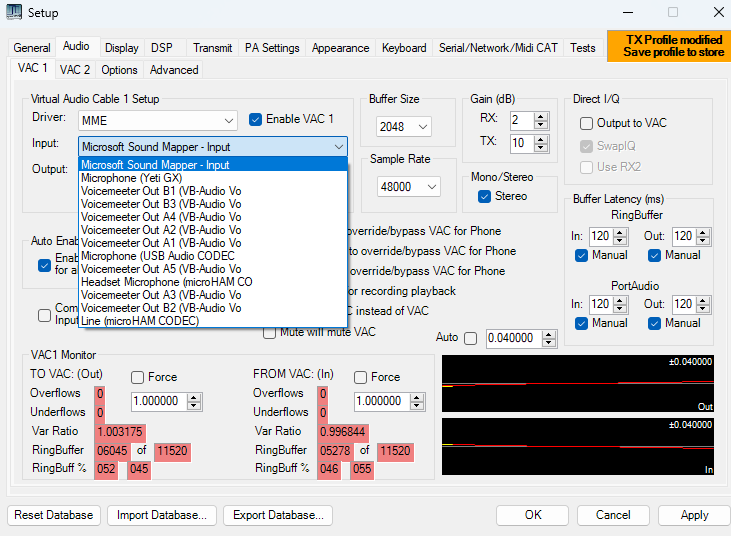Select Voicemeeter Out B1 input
Screen dimensions: 731x536
click(x=213, y=191)
